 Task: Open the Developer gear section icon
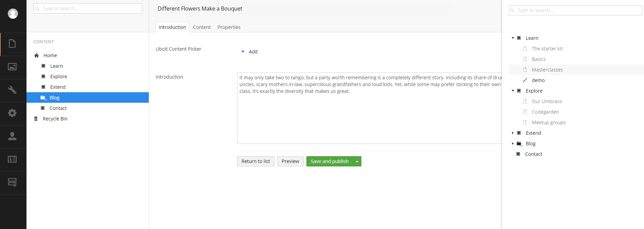click(12, 113)
